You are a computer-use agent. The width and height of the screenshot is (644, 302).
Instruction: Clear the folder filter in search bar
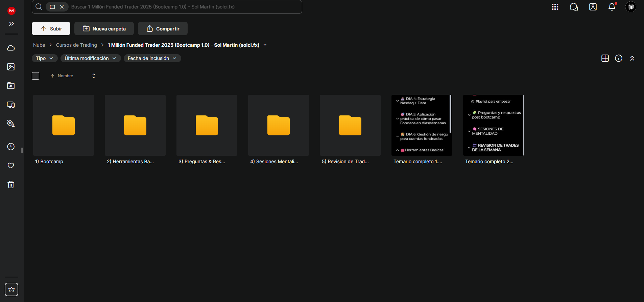[62, 7]
